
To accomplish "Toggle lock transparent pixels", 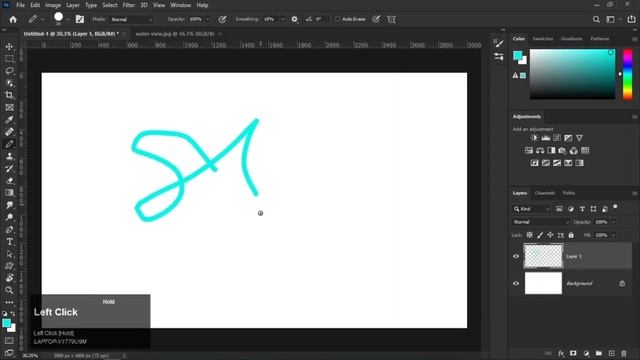I will click(529, 235).
